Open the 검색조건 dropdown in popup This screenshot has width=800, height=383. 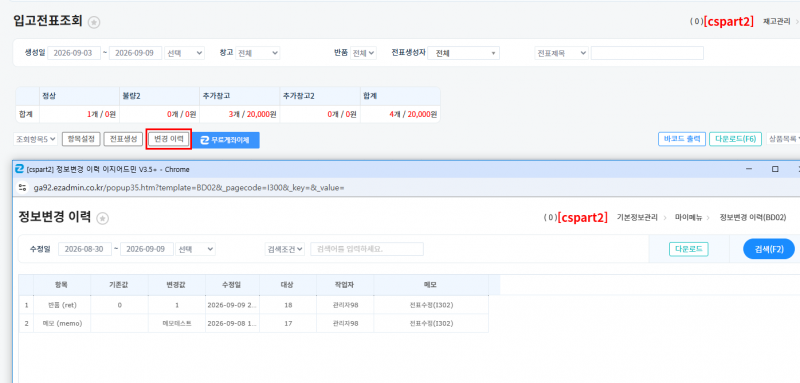(x=285, y=249)
